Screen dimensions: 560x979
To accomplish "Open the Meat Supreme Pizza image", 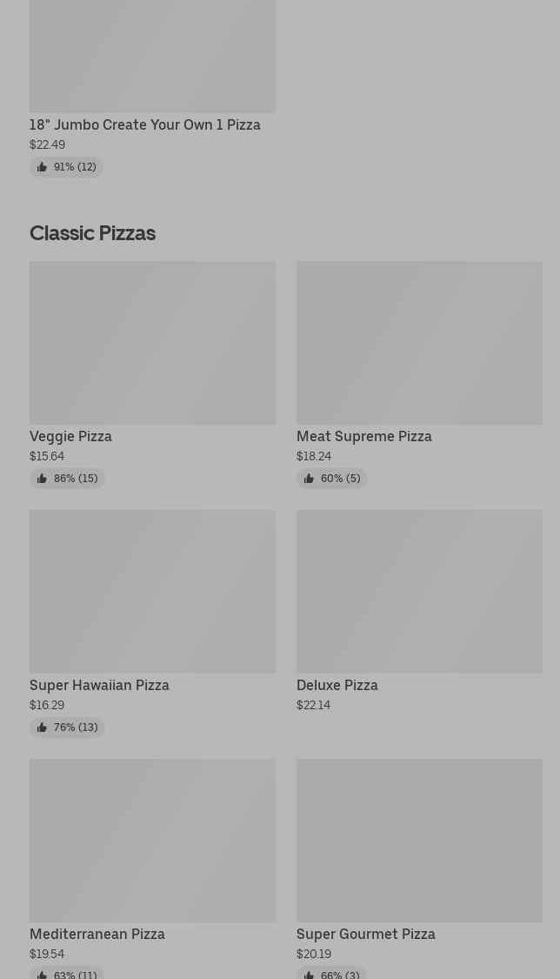I will coord(419,343).
